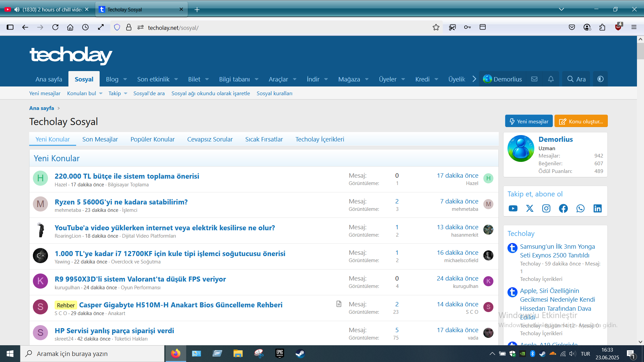
Task: Click the Windows taskbar search box
Action: tap(92, 354)
